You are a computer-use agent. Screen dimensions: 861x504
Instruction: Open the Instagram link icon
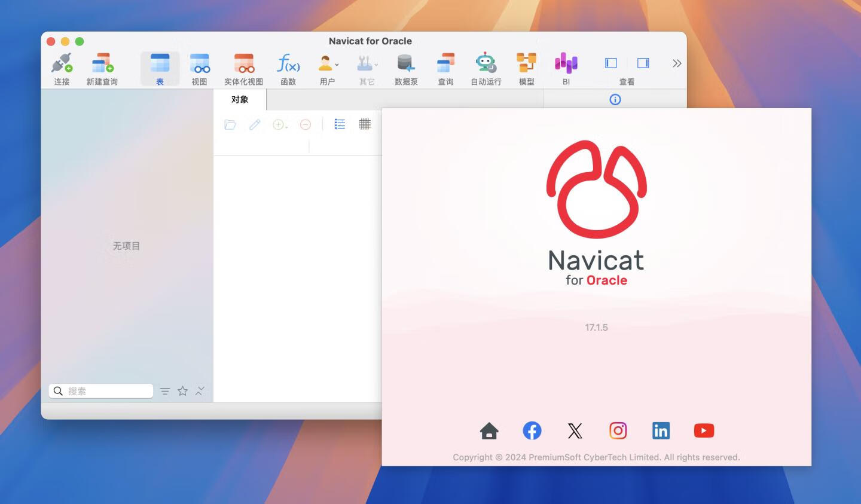[x=618, y=430]
